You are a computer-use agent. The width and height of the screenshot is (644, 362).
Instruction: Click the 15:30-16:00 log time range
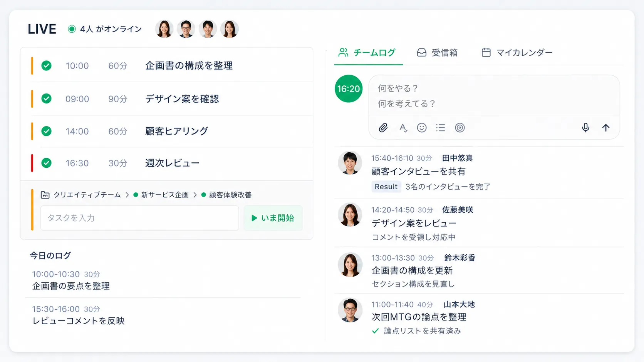(56, 309)
